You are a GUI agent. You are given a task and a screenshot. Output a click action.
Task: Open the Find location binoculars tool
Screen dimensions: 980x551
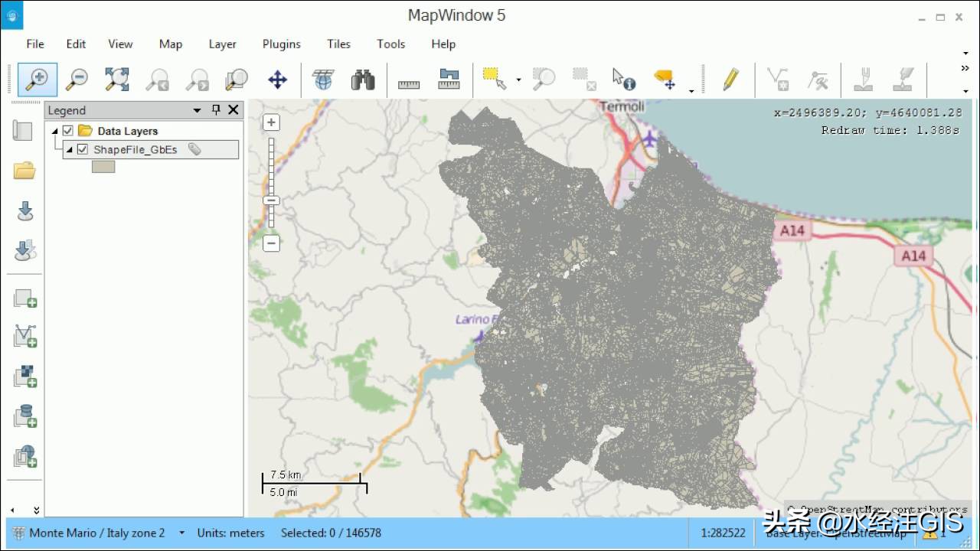[x=362, y=79]
